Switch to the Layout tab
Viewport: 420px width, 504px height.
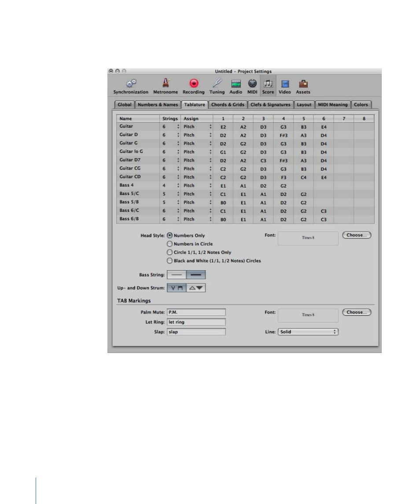point(304,105)
